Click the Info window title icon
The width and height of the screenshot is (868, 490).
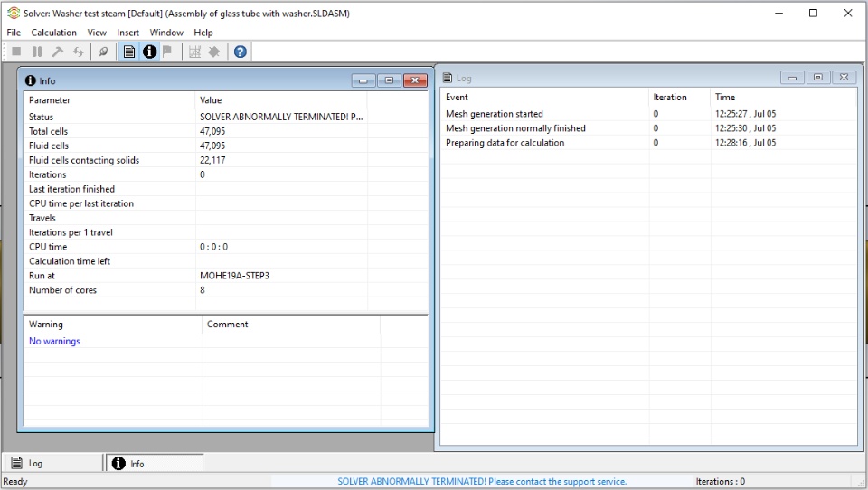pos(31,80)
